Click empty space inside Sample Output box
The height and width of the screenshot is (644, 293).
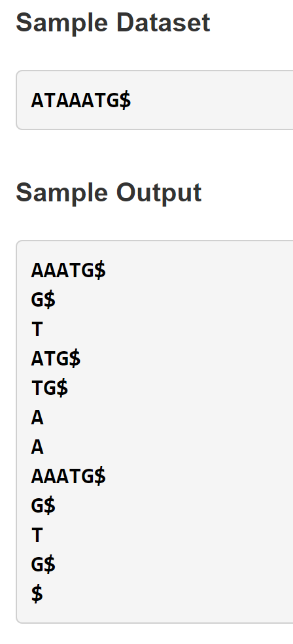pyautogui.click(x=198, y=432)
